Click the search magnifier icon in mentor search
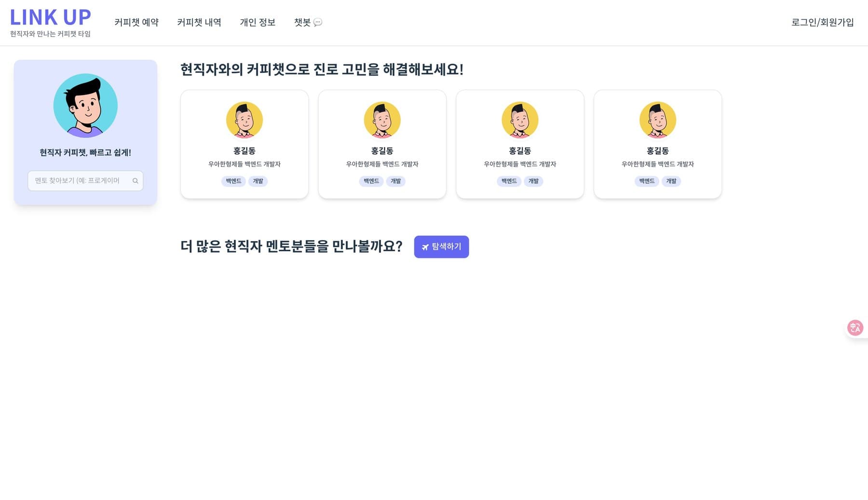Screen dimensions: 868x500 pos(136,181)
